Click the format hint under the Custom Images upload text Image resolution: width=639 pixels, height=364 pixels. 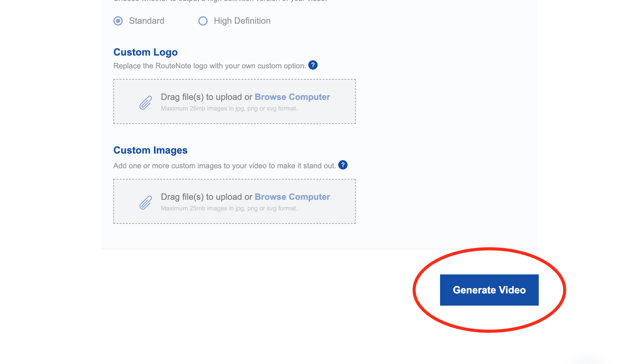pyautogui.click(x=229, y=208)
